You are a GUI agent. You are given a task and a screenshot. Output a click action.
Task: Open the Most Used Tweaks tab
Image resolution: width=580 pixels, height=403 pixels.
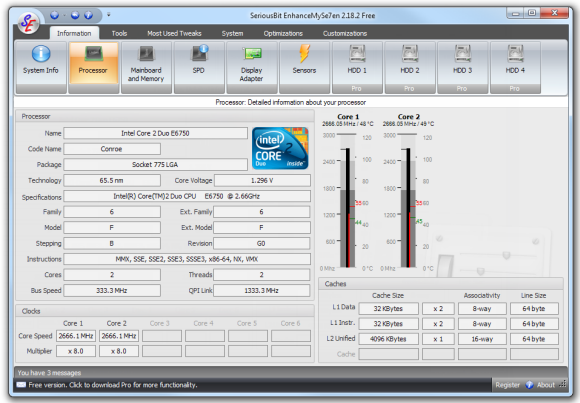click(x=174, y=33)
